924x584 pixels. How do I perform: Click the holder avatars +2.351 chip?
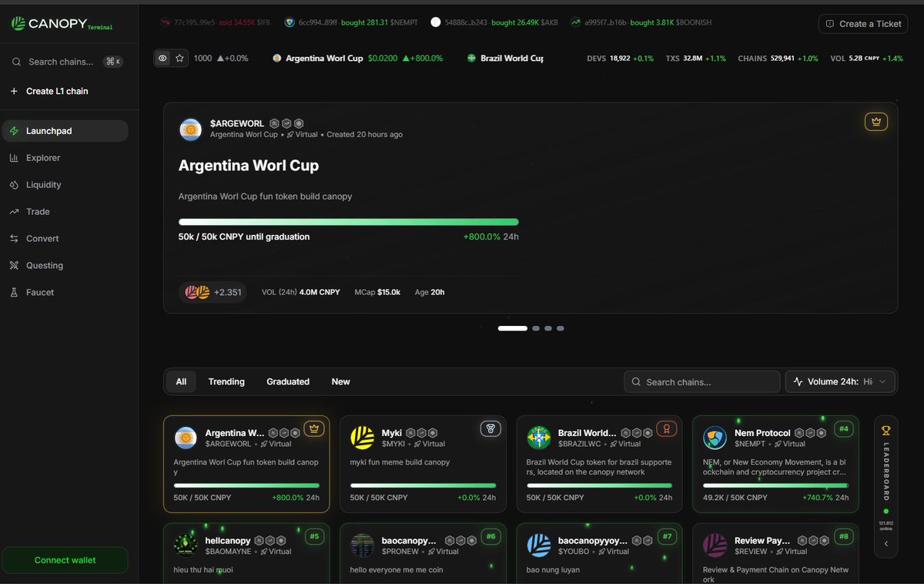tap(213, 292)
